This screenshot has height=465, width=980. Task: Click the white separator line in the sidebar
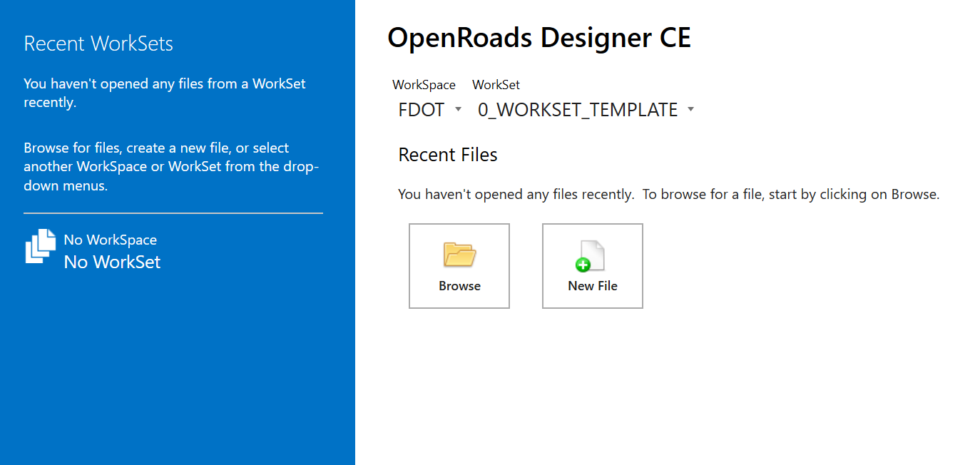(x=173, y=213)
